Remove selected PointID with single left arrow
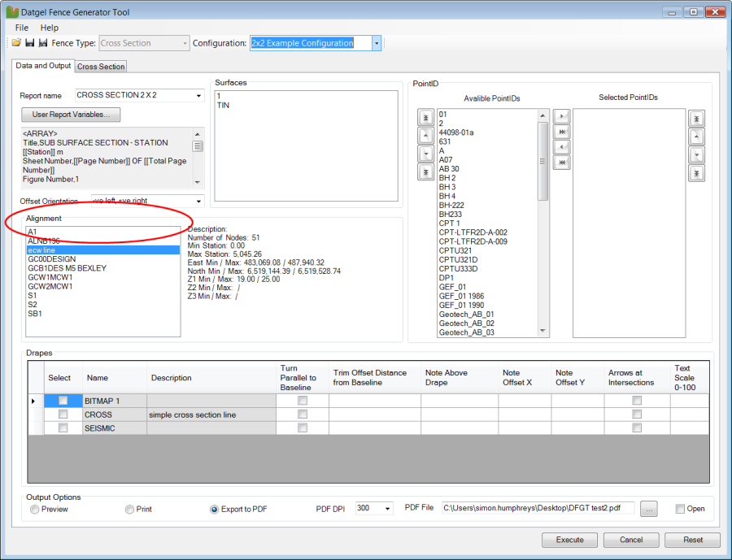The image size is (732, 560). pyautogui.click(x=561, y=147)
